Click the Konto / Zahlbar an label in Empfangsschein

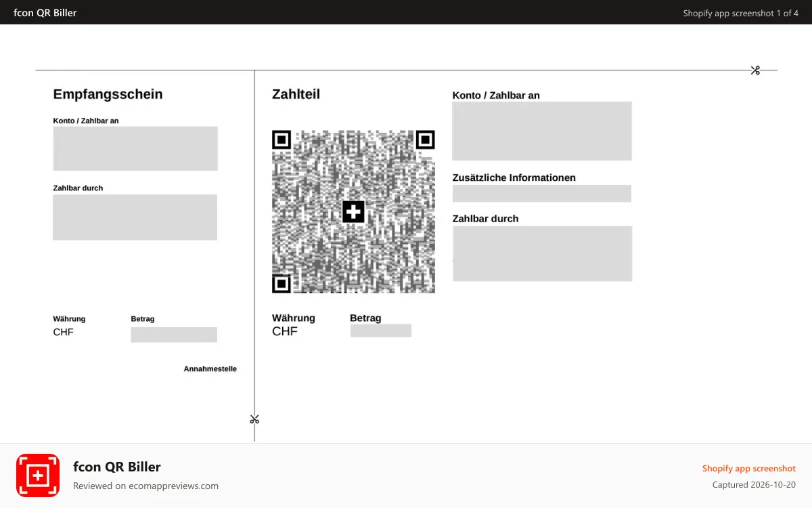pyautogui.click(x=86, y=121)
